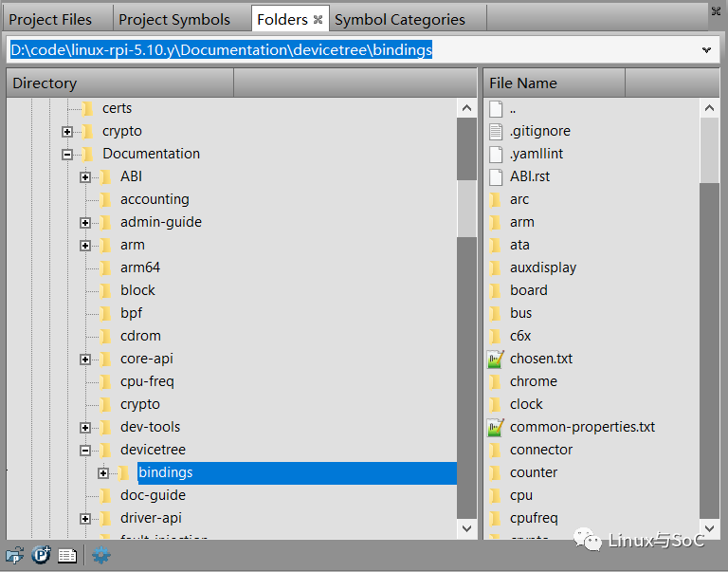Click the cpufreq folder icon in file list
Image resolution: width=728 pixels, height=572 pixels.
496,519
